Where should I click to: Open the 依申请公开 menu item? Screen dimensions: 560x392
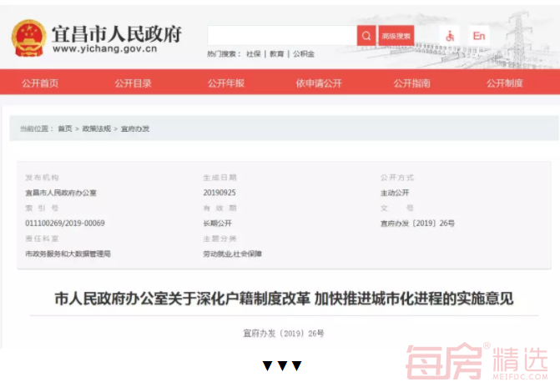pyautogui.click(x=319, y=83)
